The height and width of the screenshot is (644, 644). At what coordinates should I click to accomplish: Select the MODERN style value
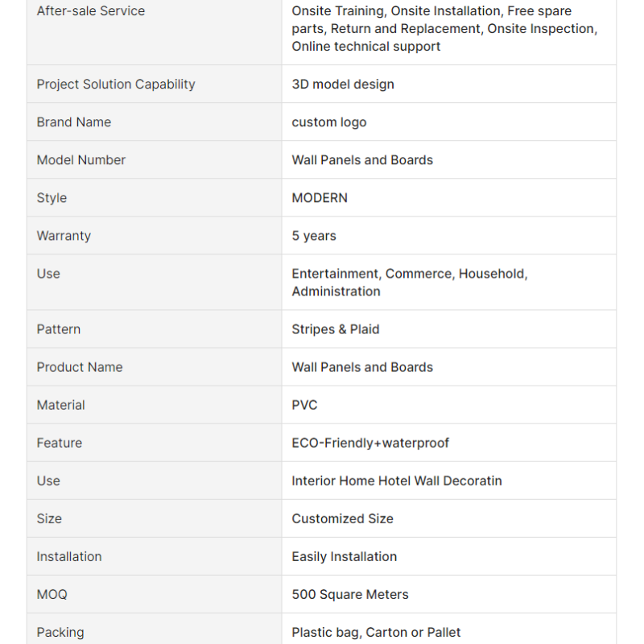pyautogui.click(x=320, y=198)
